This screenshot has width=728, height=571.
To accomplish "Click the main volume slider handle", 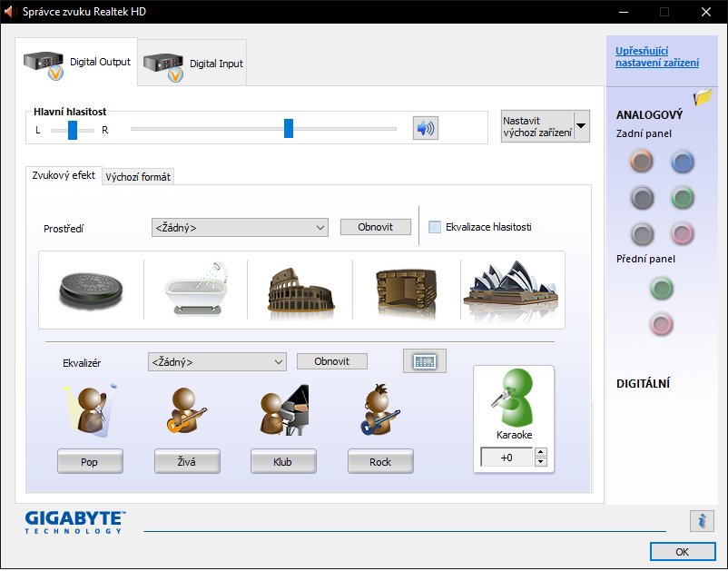I will point(289,128).
